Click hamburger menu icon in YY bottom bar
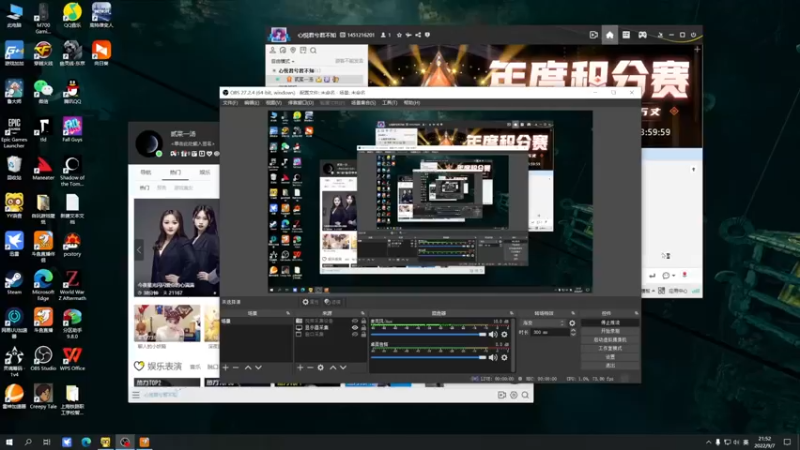800x450 pixels. [136, 395]
